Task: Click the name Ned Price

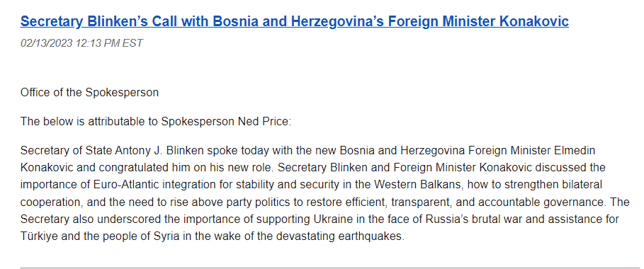Action: [264, 122]
